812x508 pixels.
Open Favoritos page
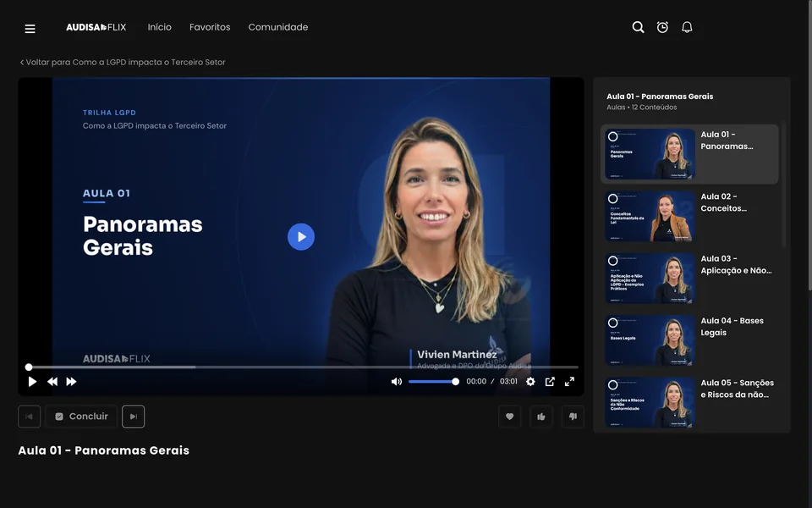point(210,27)
